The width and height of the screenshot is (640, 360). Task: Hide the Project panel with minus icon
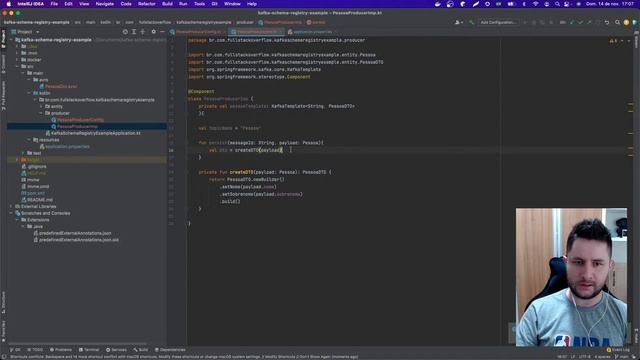click(x=162, y=32)
